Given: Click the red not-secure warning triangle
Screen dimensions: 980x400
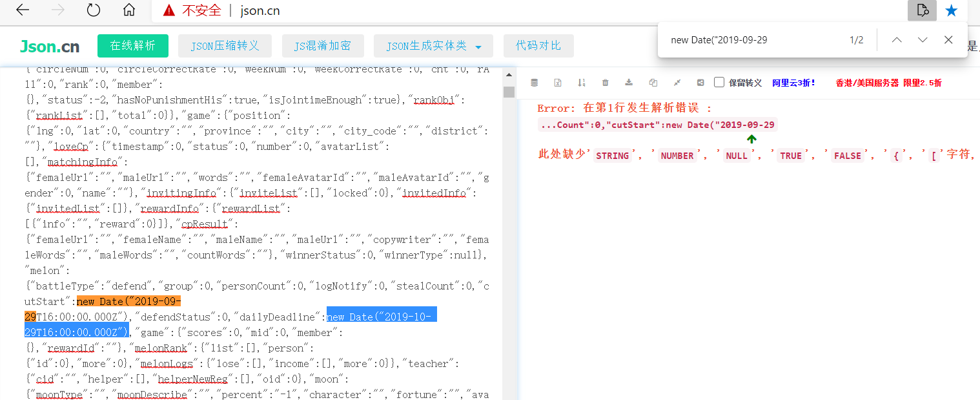Looking at the screenshot, I should coord(169,10).
